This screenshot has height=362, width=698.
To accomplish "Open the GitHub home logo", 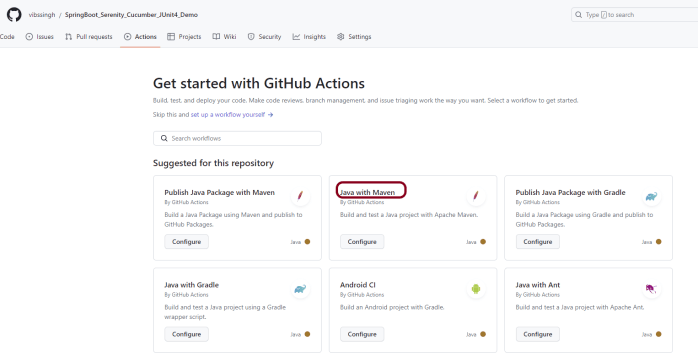I will pos(14,14).
